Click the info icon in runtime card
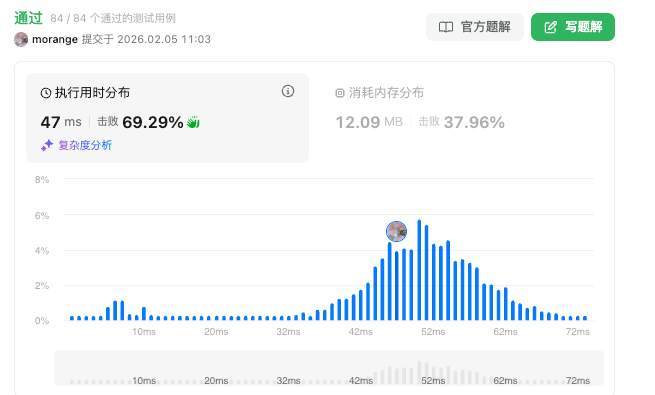Image resolution: width=655 pixels, height=395 pixels. tap(288, 91)
